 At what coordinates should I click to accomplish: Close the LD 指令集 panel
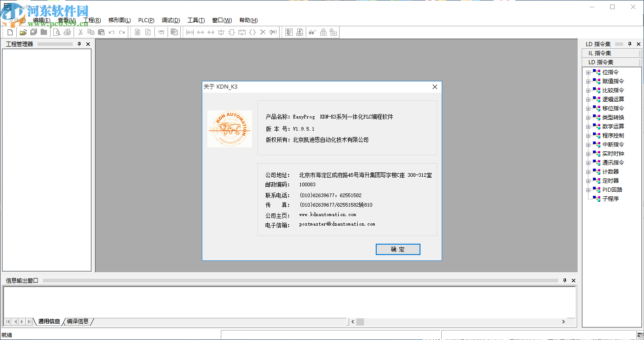pyautogui.click(x=639, y=44)
